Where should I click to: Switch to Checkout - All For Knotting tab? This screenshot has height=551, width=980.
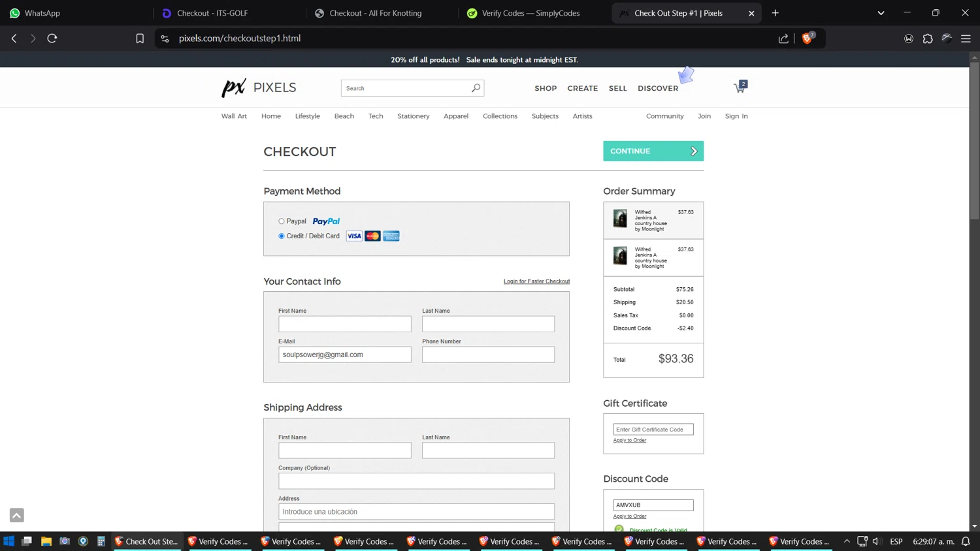pos(381,13)
